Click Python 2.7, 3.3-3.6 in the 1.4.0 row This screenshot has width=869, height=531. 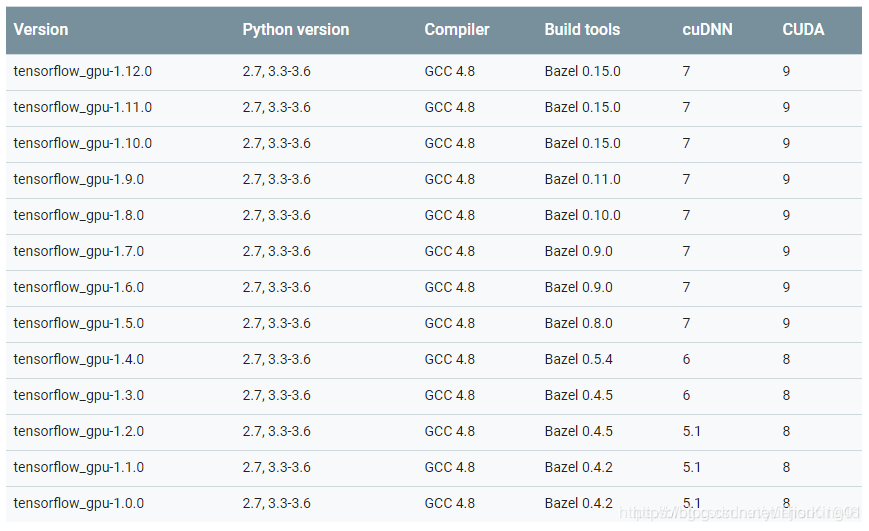click(277, 360)
